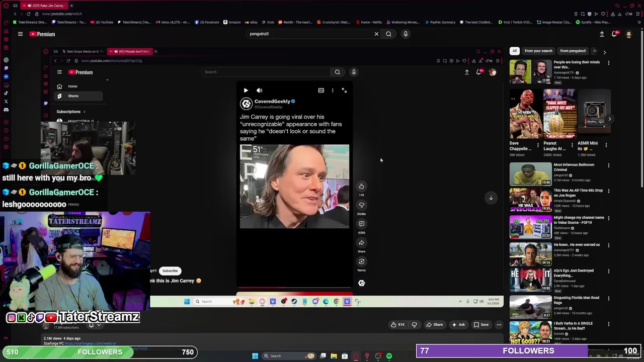Viewport: 644px width, 362px height.
Task: Go to YouTube Premium home logo
Action: point(42,34)
